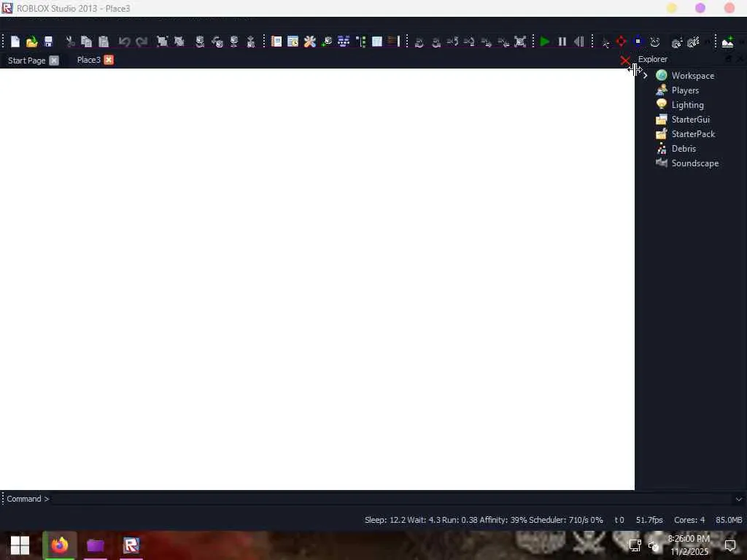Ungroup the selected model
Image resolution: width=747 pixels, height=560 pixels.
[179, 42]
